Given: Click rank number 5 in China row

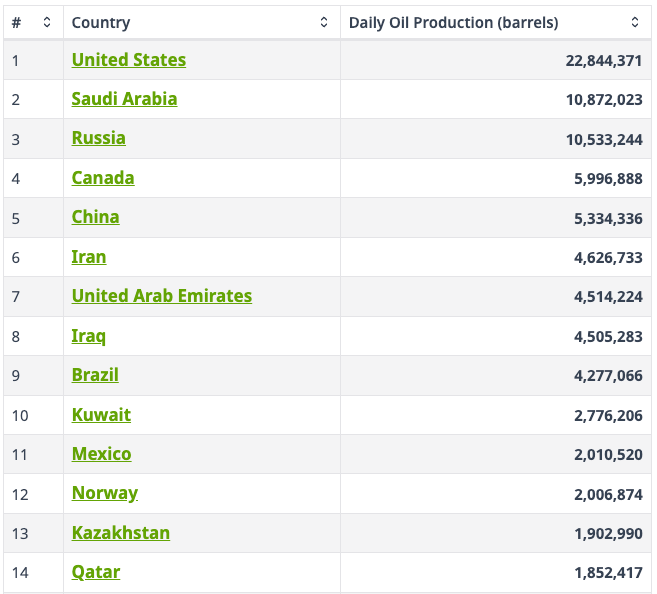Looking at the screenshot, I should 16,219.
